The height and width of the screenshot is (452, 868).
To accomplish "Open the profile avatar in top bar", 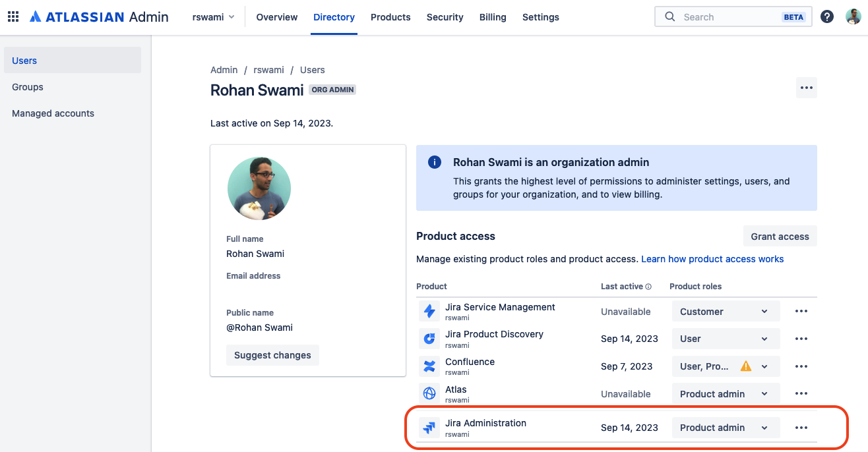I will (853, 16).
